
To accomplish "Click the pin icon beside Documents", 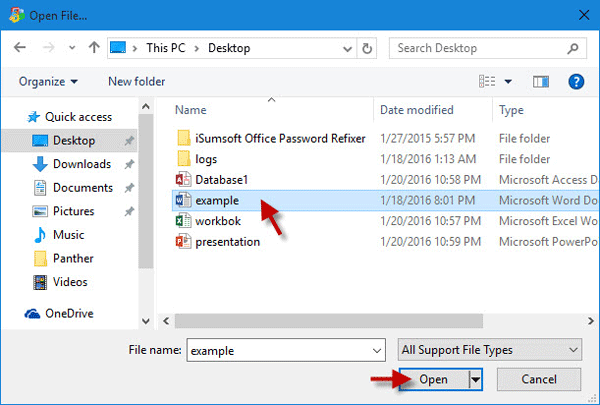I will [129, 188].
